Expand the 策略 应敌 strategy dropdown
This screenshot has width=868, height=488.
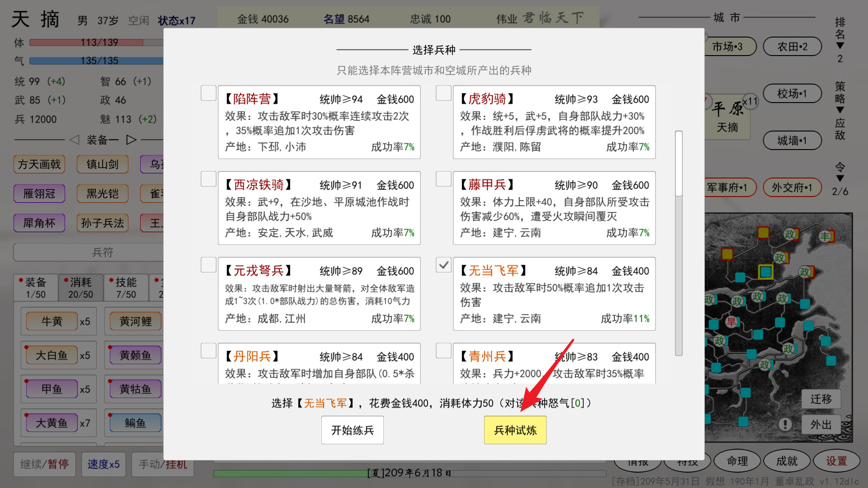click(840, 110)
